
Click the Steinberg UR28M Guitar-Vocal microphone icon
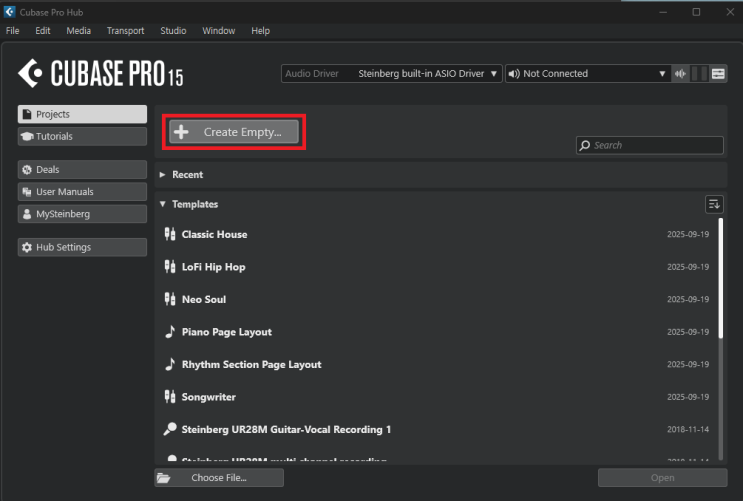point(170,429)
